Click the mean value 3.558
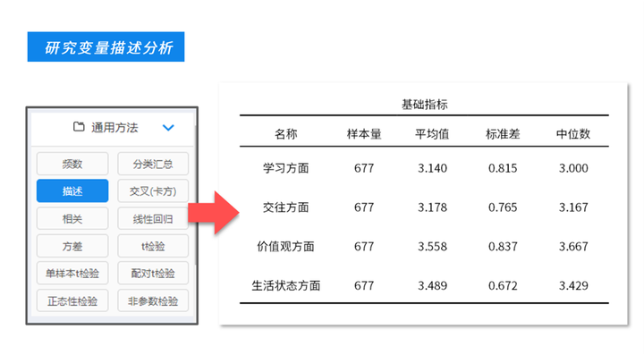 click(432, 246)
